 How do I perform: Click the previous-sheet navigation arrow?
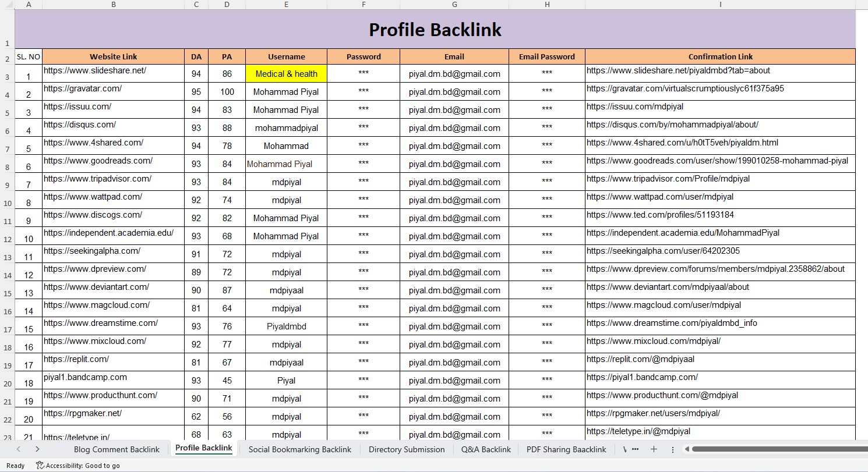[17, 449]
